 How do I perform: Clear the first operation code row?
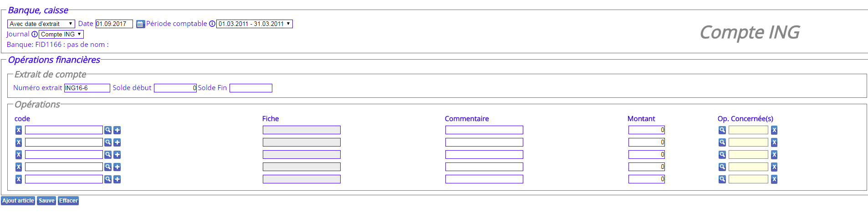coord(19,130)
